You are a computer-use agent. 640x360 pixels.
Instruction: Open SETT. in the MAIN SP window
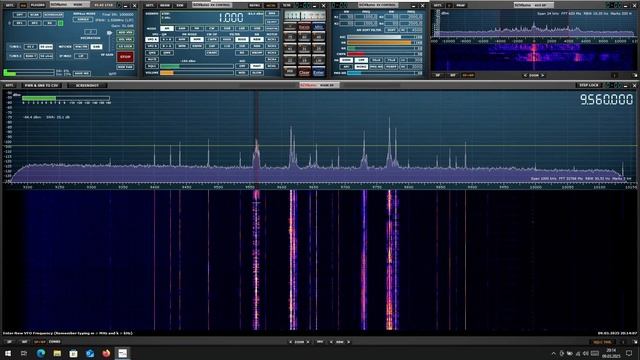coord(9,85)
